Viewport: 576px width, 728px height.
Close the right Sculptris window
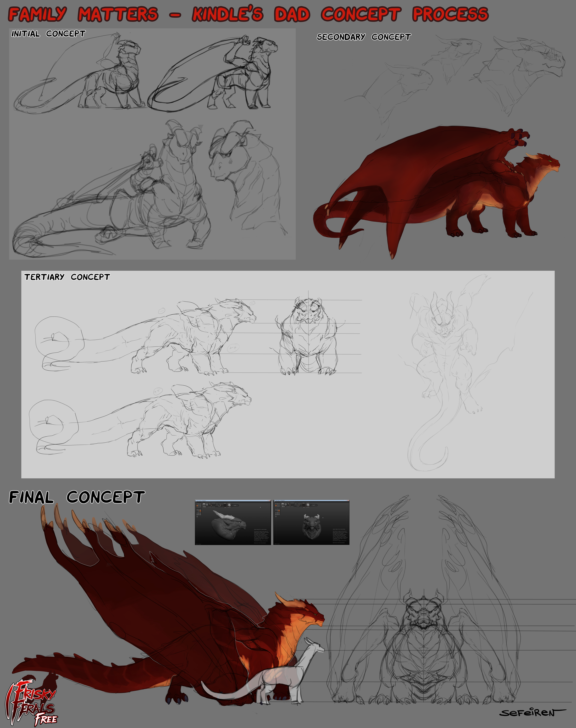pyautogui.click(x=348, y=501)
